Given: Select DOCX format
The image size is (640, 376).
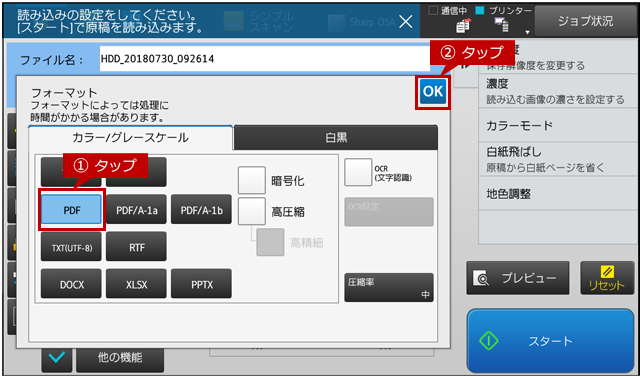Looking at the screenshot, I should pyautogui.click(x=71, y=284).
